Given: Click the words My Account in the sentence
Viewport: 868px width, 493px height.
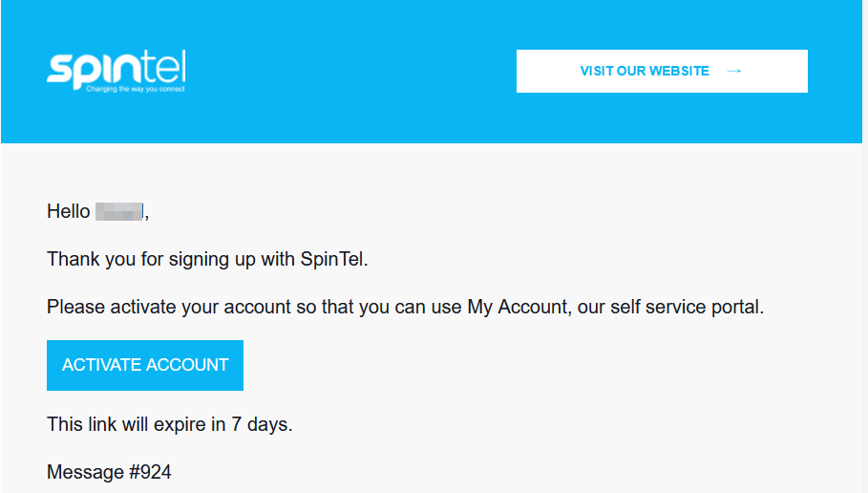Looking at the screenshot, I should point(517,307).
